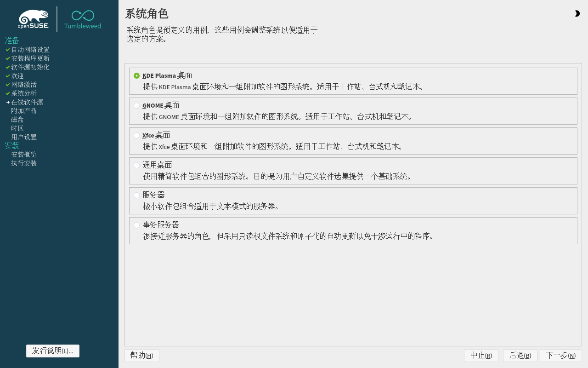Image resolution: width=588 pixels, height=368 pixels.
Task: Click 自动网络设置 step label
Action: tap(30, 50)
